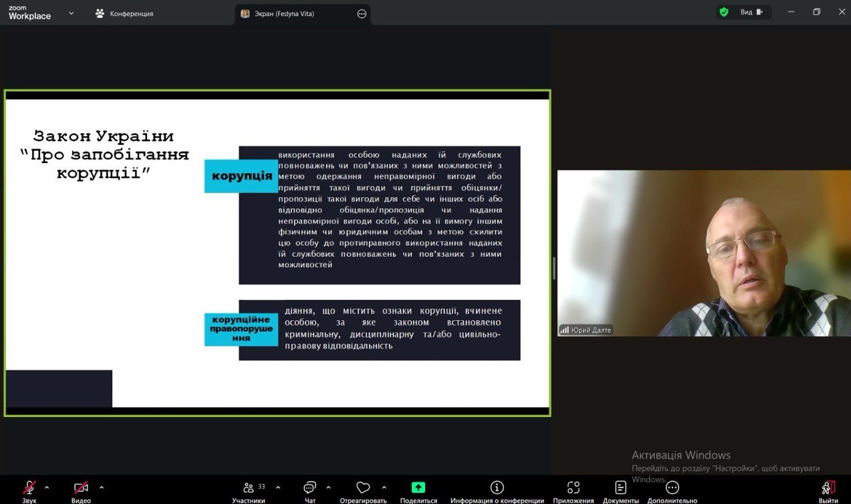Image resolution: width=851 pixels, height=504 pixels.
Task: Open the Чат chat panel
Action: [x=310, y=488]
